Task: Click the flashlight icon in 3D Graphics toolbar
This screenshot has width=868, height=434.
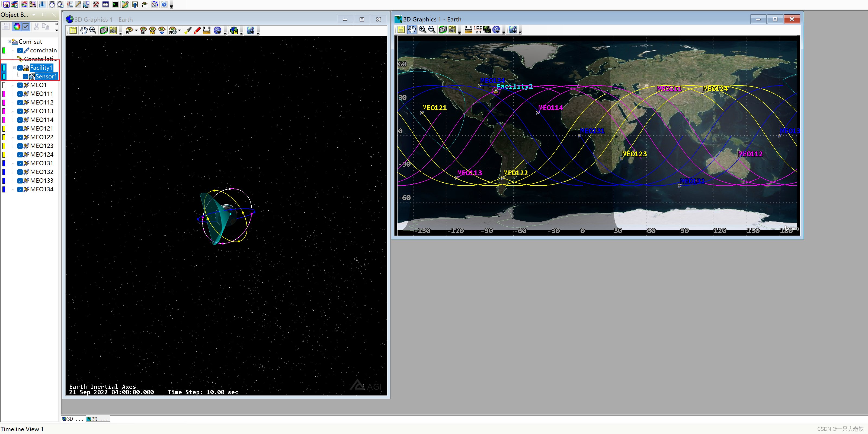Action: 188,31
